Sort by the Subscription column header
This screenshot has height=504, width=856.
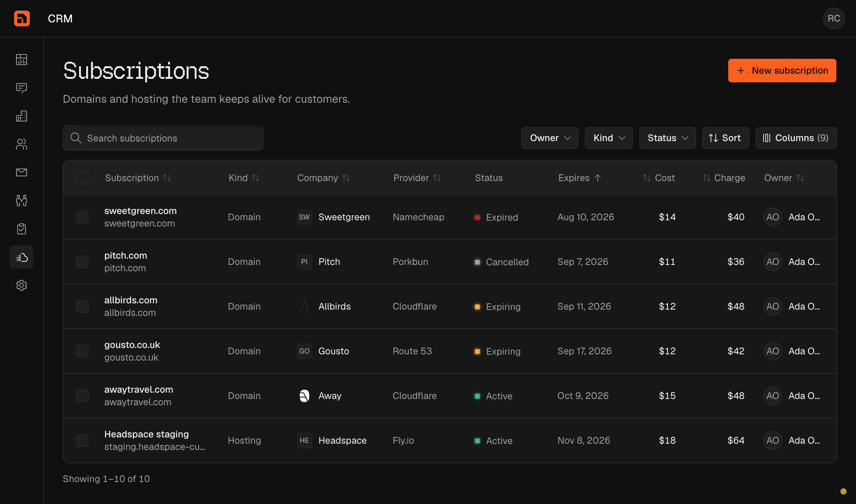138,178
